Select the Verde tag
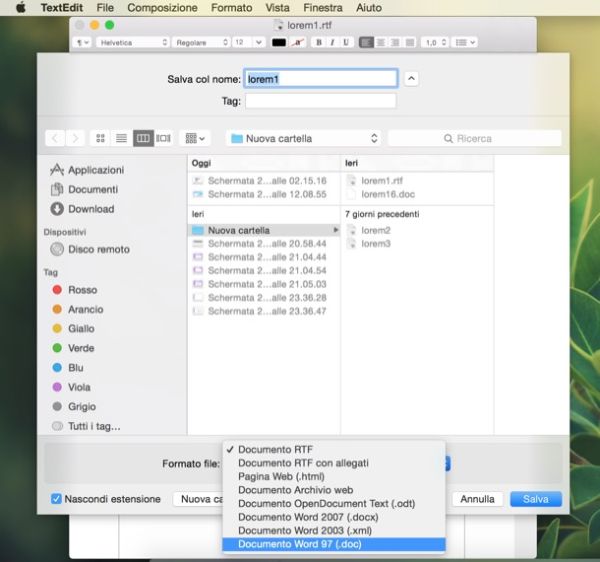 [x=81, y=348]
